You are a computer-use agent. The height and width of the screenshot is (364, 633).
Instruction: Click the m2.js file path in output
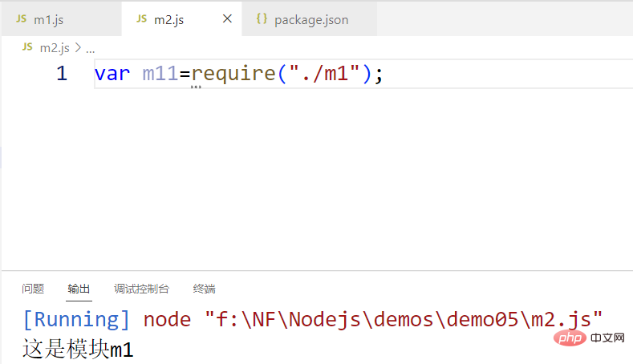tap(404, 320)
